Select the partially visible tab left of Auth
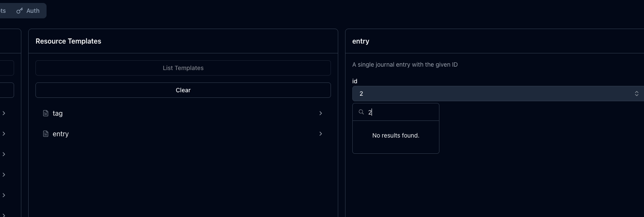Image resolution: width=644 pixels, height=217 pixels. pos(3,11)
